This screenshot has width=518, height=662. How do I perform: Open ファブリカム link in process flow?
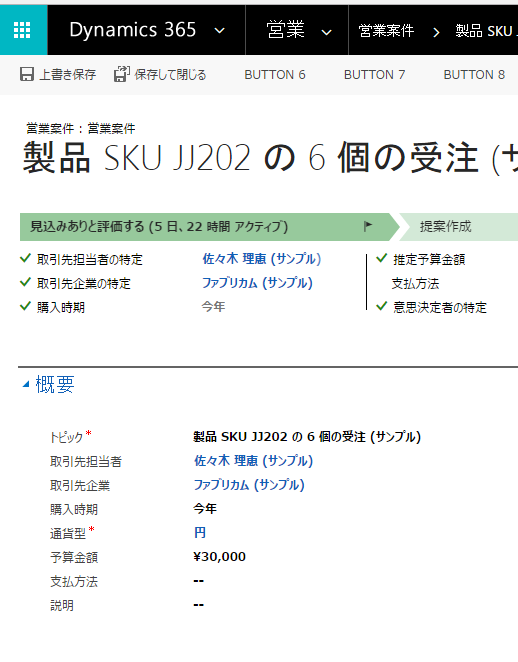click(257, 283)
